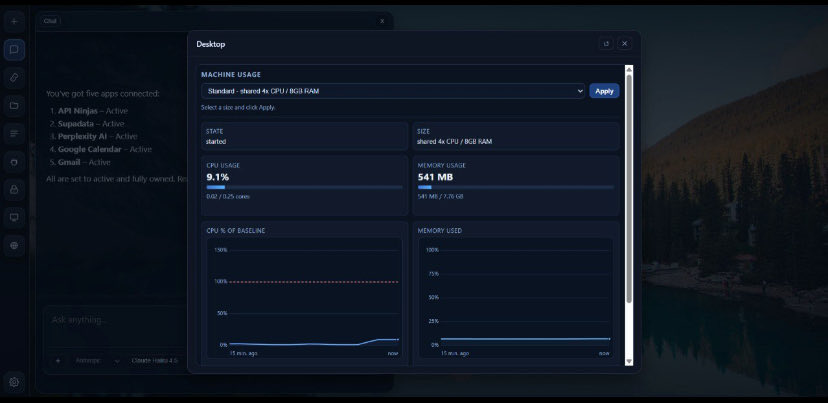Click the CPU usage progress bar
Image resolution: width=828 pixels, height=403 pixels.
[x=304, y=187]
